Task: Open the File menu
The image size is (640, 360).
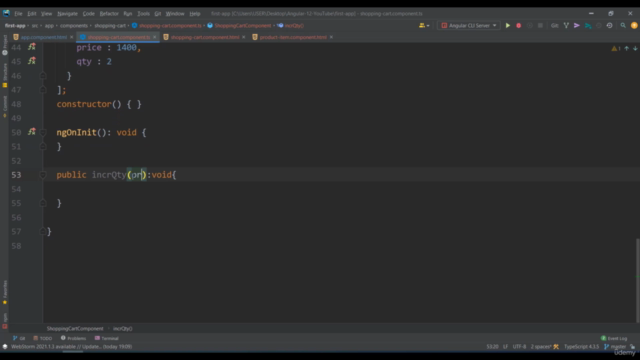Action: coord(18,13)
